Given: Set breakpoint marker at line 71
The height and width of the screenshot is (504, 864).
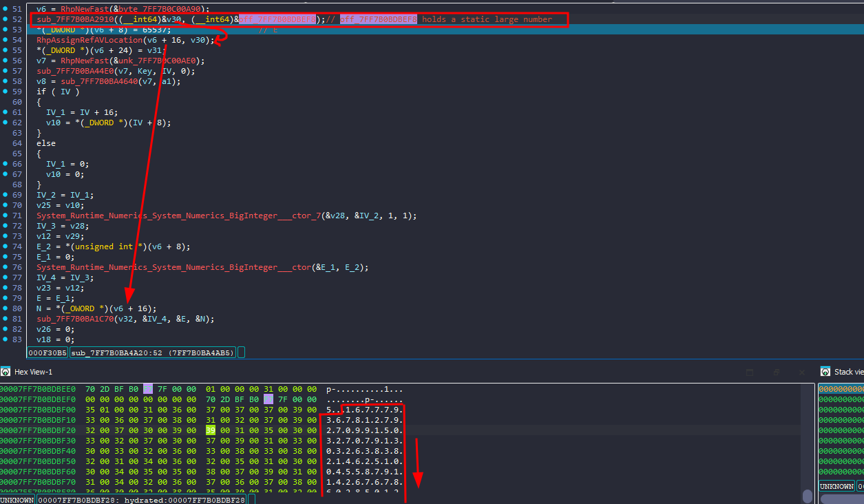Looking at the screenshot, I should [6, 216].
